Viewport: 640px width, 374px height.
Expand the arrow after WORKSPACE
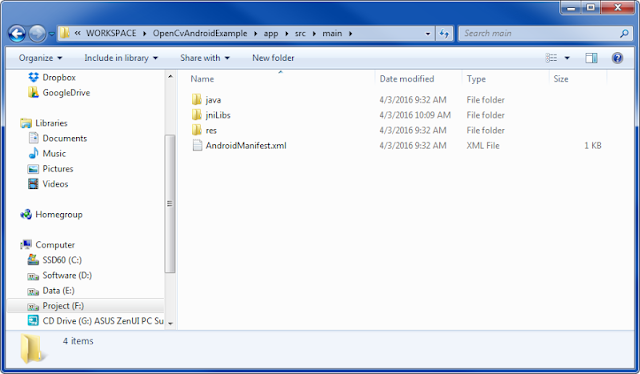tap(144, 33)
